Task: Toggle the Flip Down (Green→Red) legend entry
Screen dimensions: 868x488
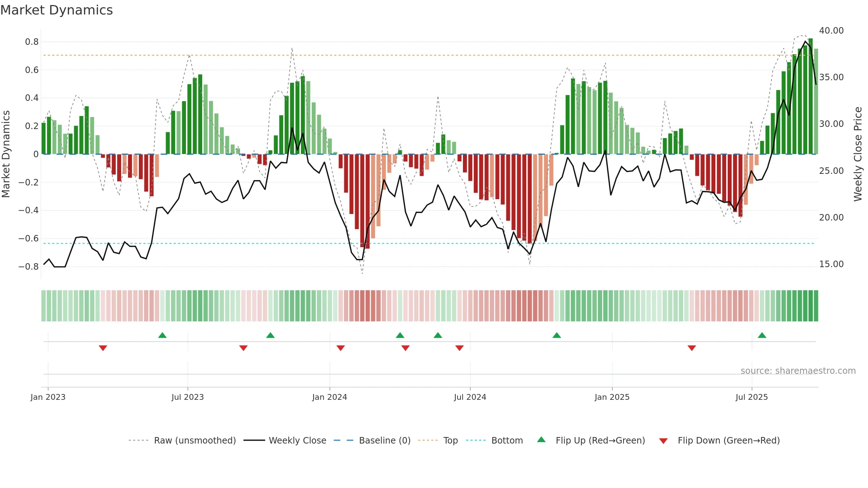Action: point(719,440)
